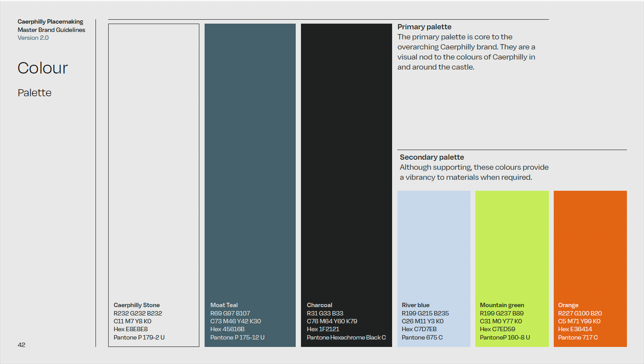Click 'R199 G237 B89' value
The width and height of the screenshot is (644, 364).
click(502, 313)
